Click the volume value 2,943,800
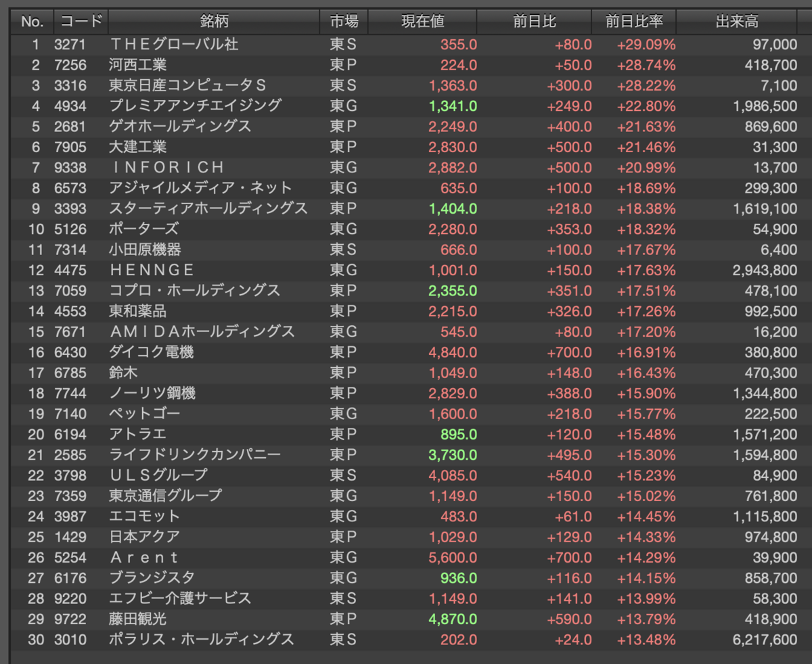Viewport: 812px width, 664px height. pos(765,270)
